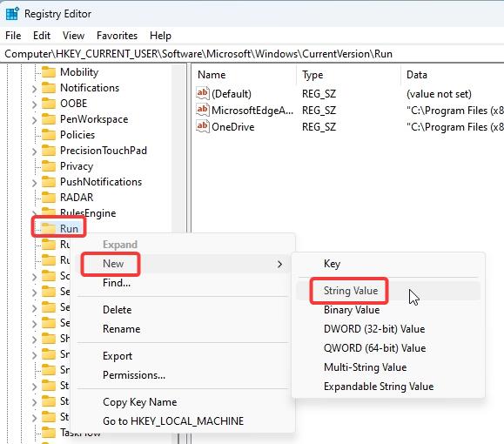Open the File menu
Image resolution: width=504 pixels, height=444 pixels.
[13, 36]
